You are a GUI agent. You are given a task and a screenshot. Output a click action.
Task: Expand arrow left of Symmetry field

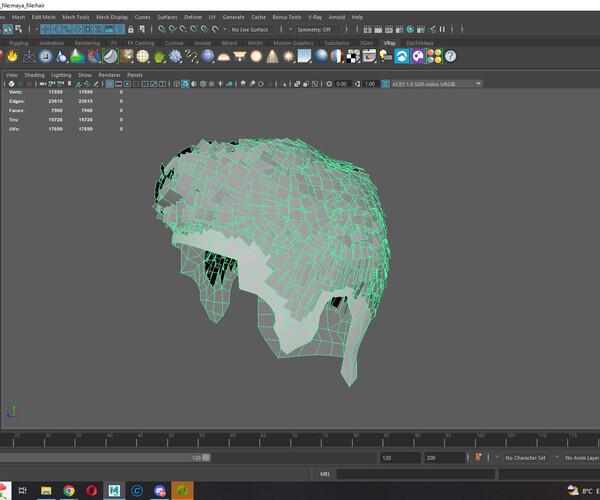[x=290, y=29]
